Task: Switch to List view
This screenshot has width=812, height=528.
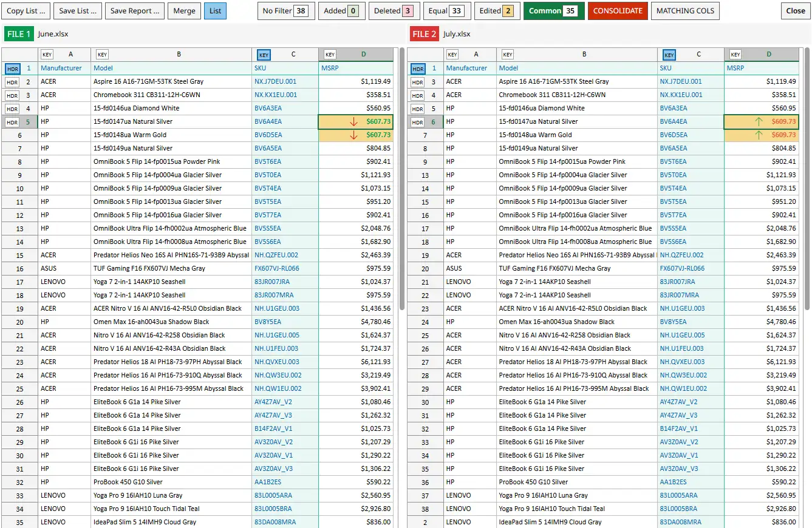Action: [x=215, y=11]
